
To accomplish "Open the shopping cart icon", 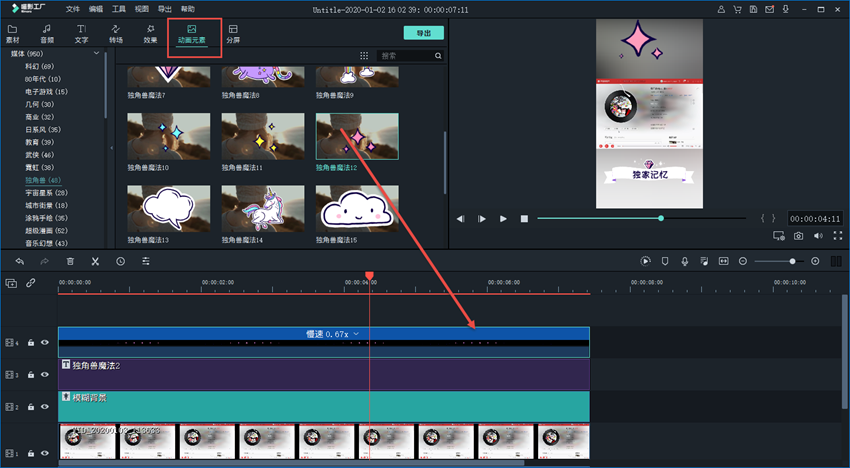I will pyautogui.click(x=737, y=9).
